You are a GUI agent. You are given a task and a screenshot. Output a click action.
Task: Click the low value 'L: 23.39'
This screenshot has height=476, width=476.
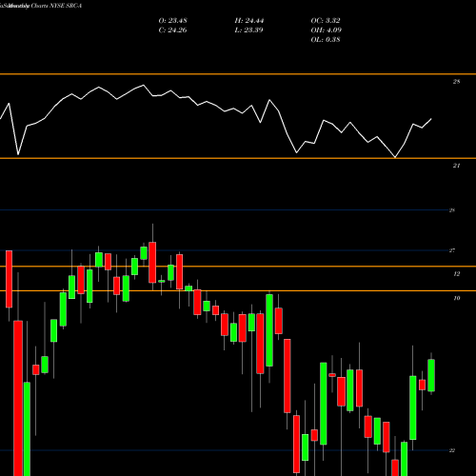coord(248,30)
